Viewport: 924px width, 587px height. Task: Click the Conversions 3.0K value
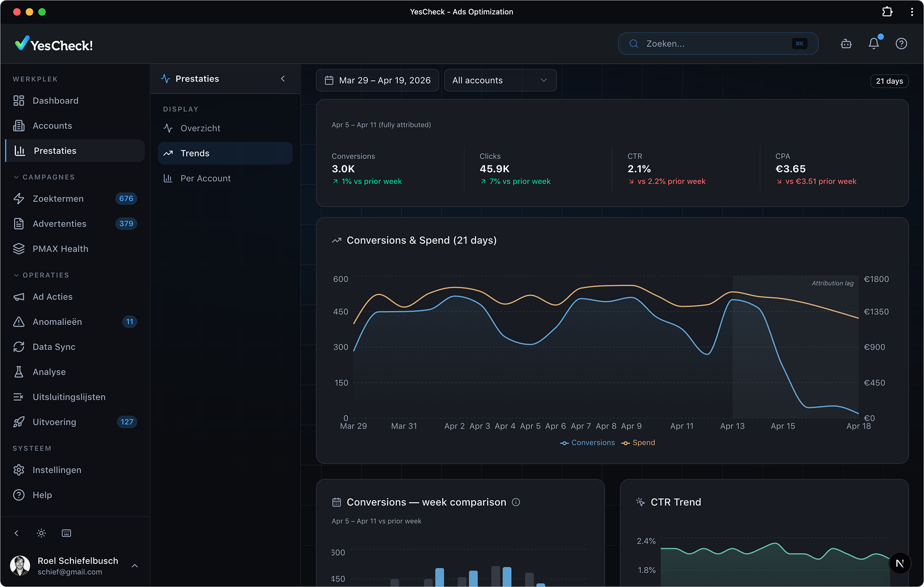tap(343, 169)
